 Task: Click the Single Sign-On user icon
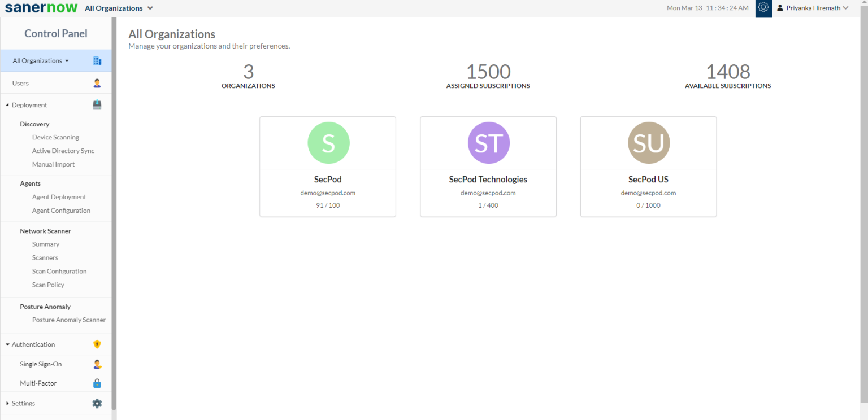[97, 364]
